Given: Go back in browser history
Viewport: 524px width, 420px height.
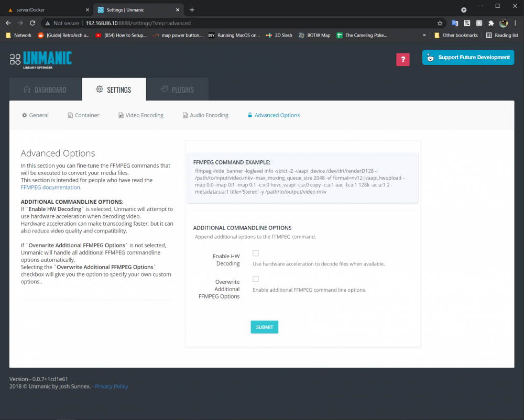Looking at the screenshot, I should (8, 23).
